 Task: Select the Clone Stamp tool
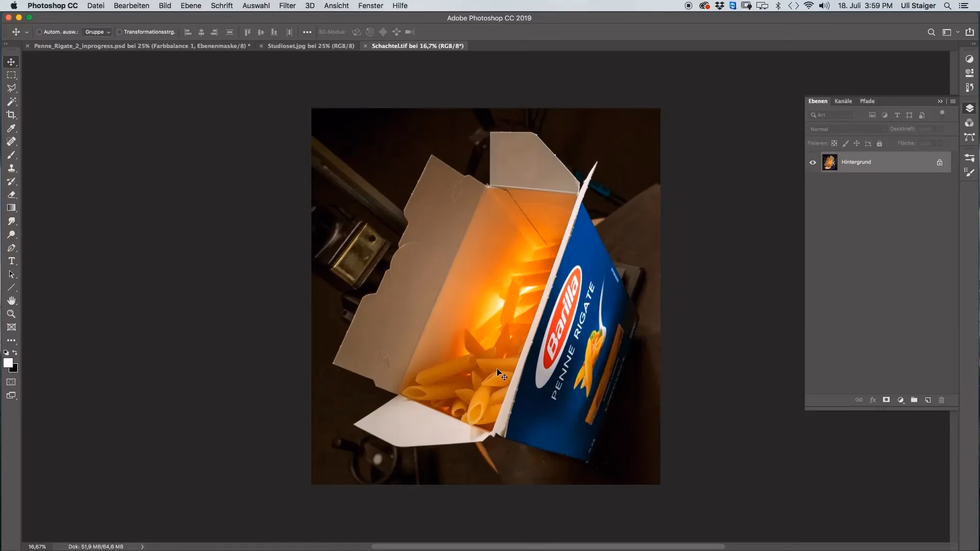pyautogui.click(x=11, y=168)
